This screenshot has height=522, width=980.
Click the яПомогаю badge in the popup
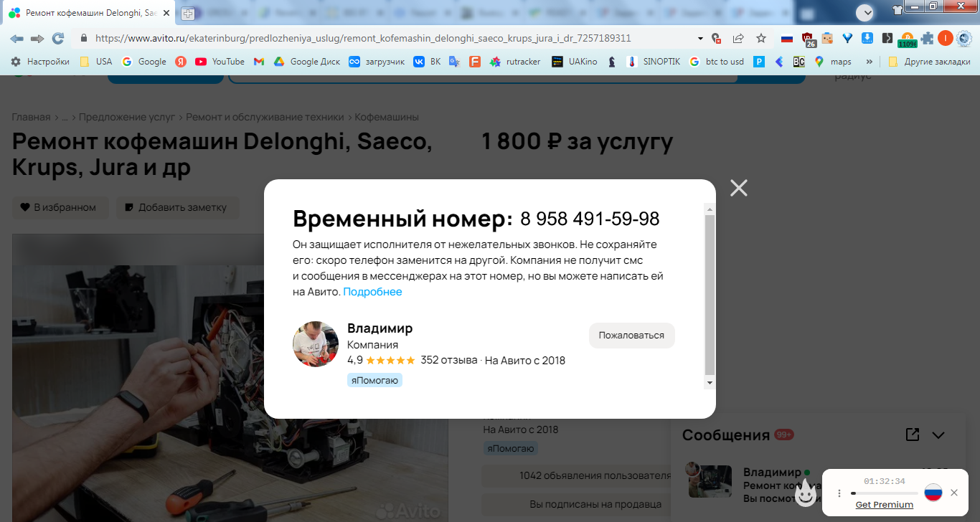tap(374, 380)
